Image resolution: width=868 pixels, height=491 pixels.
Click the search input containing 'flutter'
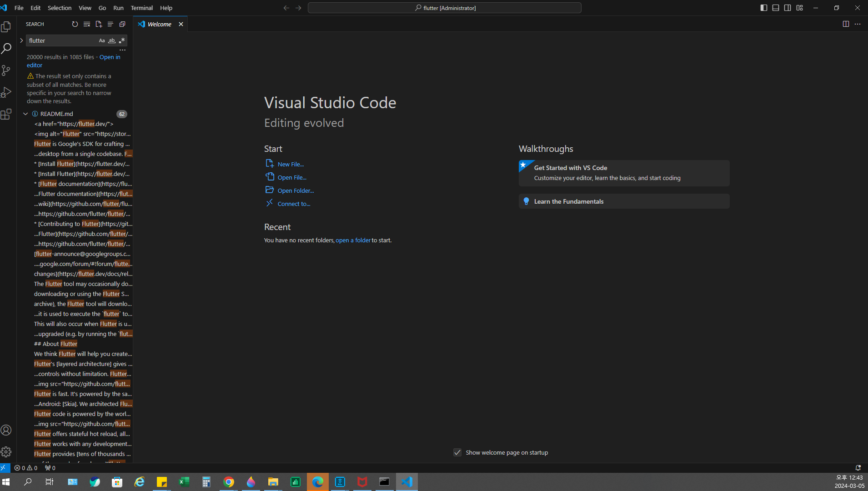tap(62, 40)
